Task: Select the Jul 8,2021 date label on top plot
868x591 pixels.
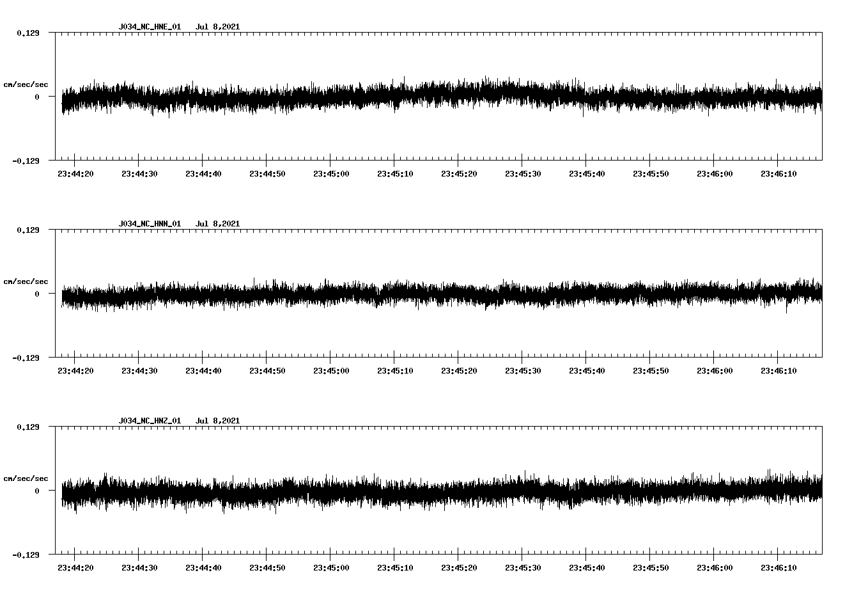Action: pos(219,27)
